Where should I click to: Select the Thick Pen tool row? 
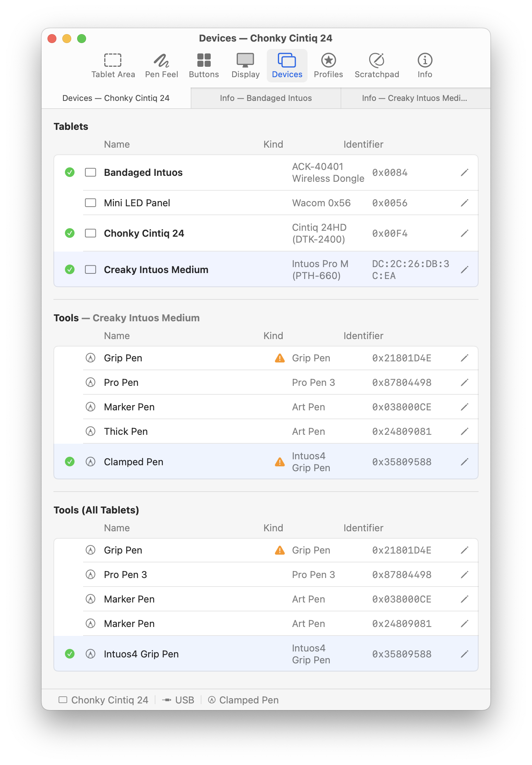pos(266,431)
